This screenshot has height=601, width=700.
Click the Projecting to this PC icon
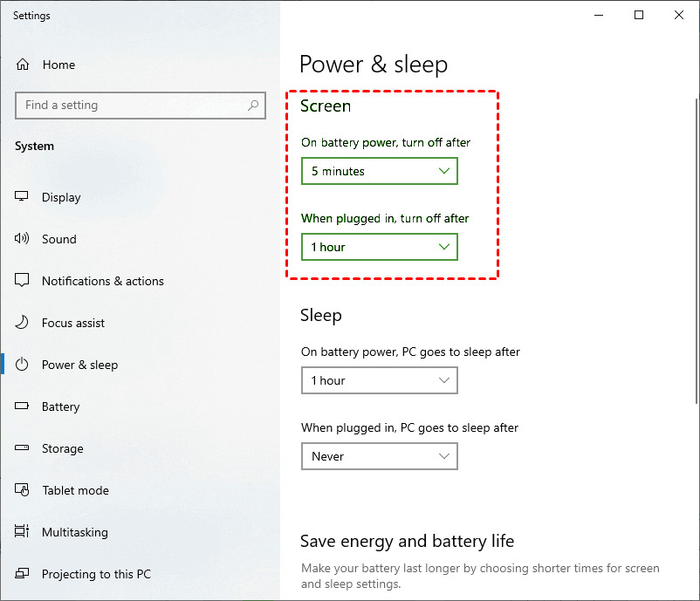[22, 573]
